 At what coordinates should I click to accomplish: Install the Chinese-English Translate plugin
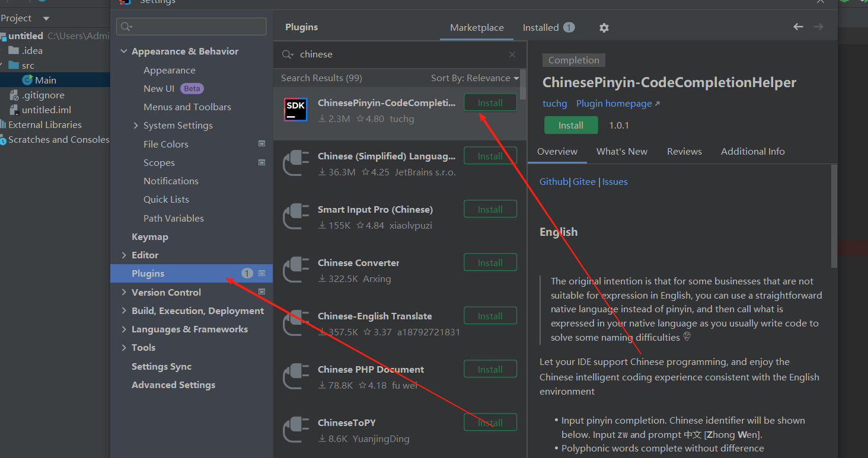(x=490, y=316)
